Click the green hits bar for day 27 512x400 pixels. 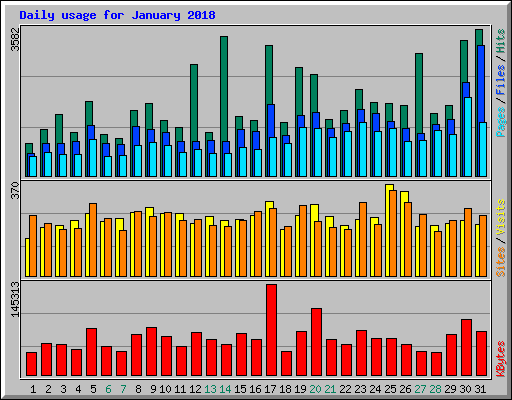coord(419,93)
